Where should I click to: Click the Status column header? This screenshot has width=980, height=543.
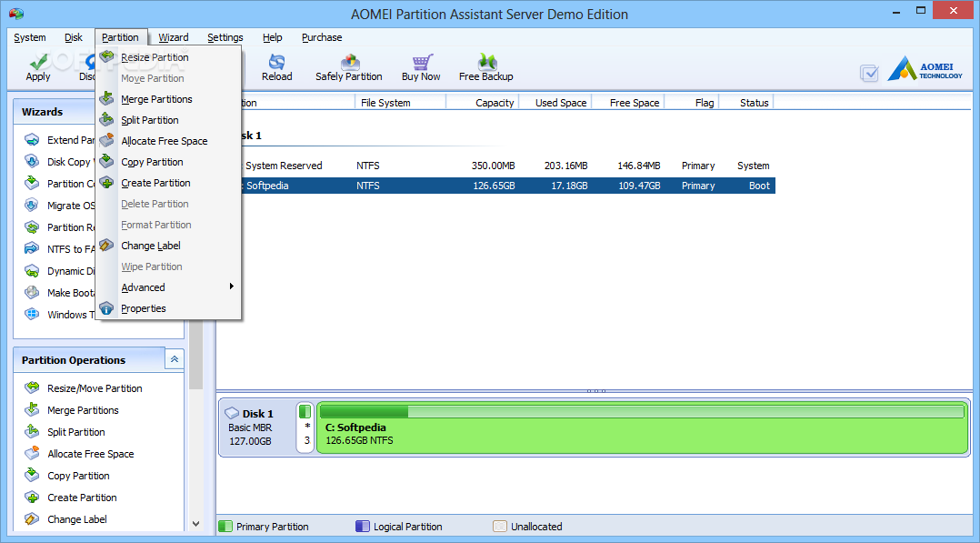click(746, 103)
